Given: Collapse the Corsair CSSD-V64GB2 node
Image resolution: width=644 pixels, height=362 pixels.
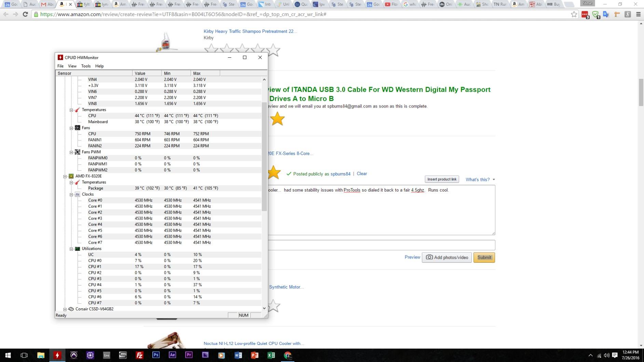Looking at the screenshot, I should click(x=65, y=309).
